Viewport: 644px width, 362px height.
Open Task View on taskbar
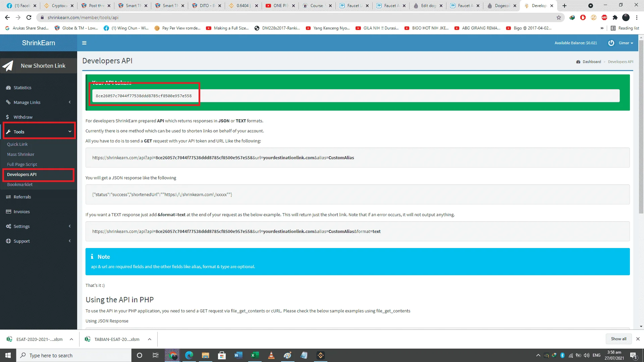tap(155, 355)
